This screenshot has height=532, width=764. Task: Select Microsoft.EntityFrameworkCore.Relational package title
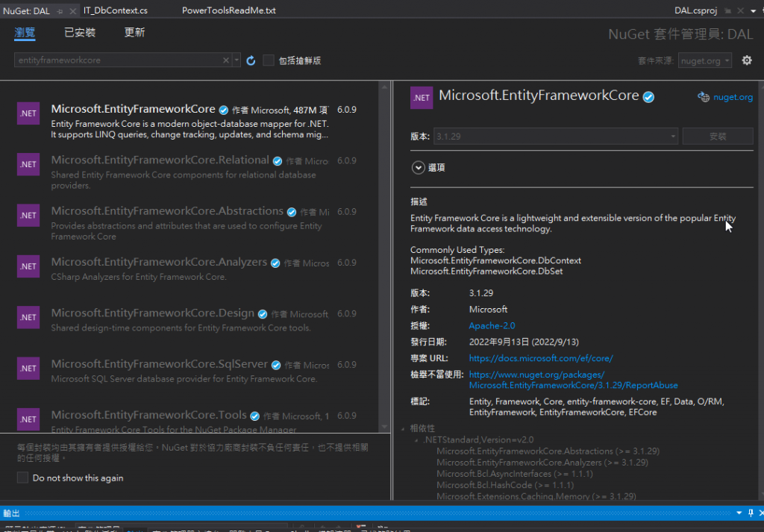click(x=160, y=160)
